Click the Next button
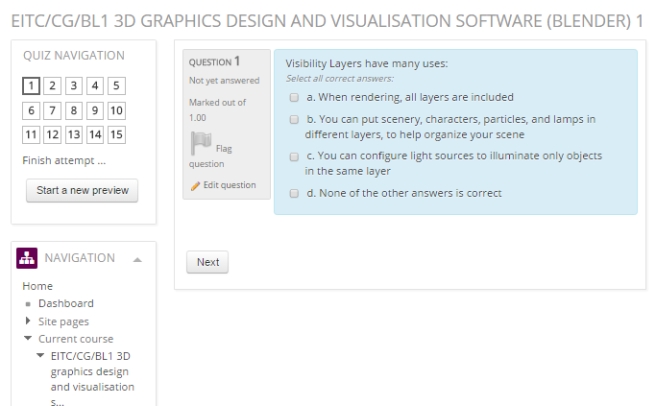This screenshot has width=657, height=406. click(x=207, y=263)
